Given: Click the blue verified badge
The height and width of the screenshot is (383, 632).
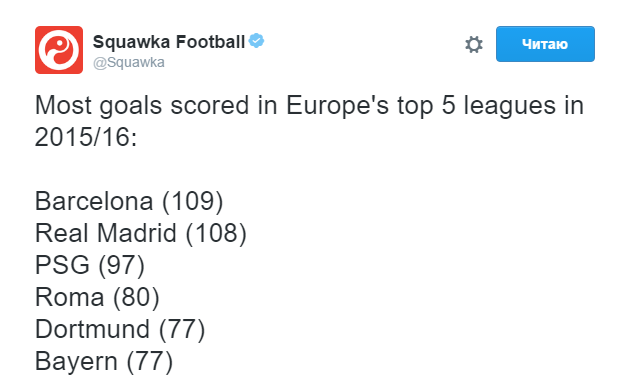Looking at the screenshot, I should click(256, 41).
